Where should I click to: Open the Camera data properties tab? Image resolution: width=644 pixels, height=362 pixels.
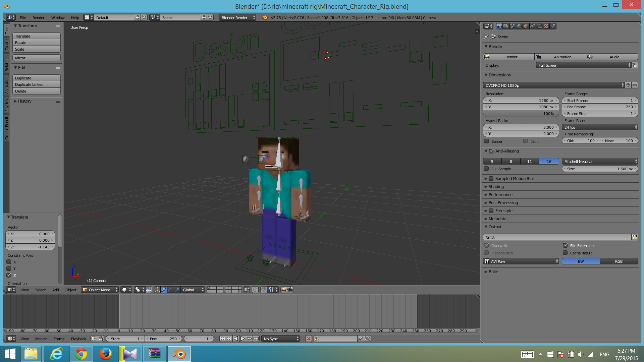point(539,26)
